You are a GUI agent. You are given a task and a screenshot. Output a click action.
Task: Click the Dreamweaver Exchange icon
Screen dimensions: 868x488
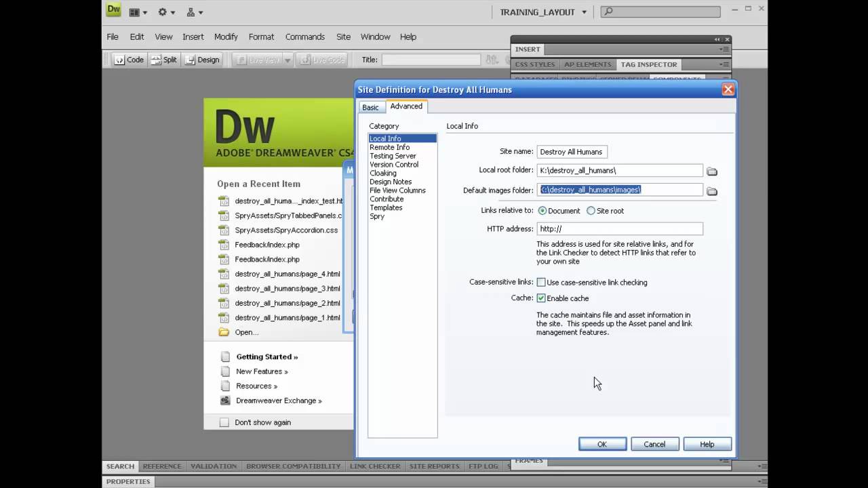pyautogui.click(x=225, y=401)
